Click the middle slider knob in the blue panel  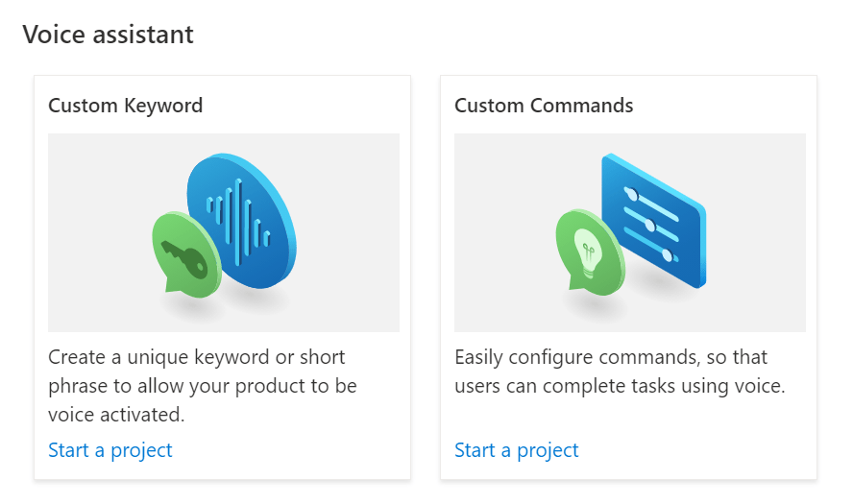[x=650, y=226]
